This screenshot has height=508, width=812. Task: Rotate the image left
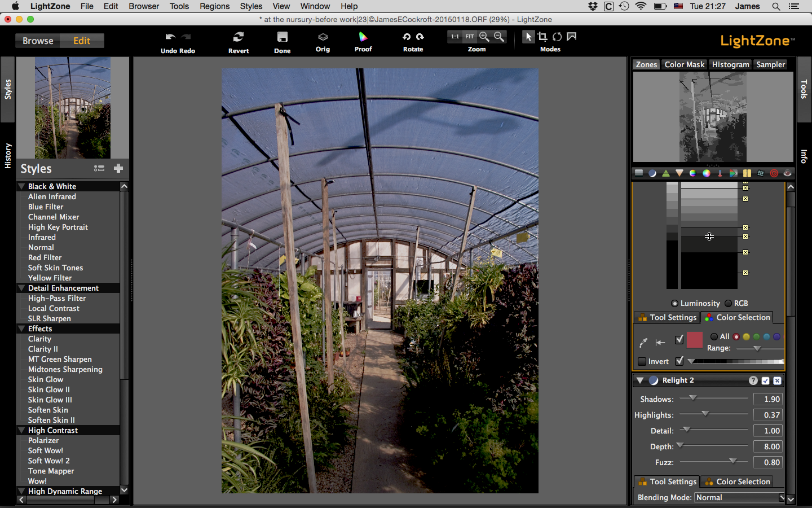pos(406,37)
